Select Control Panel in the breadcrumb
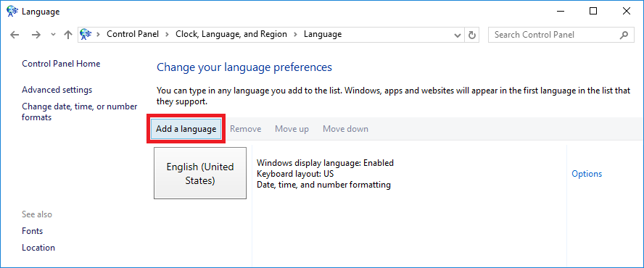The height and width of the screenshot is (268, 644). click(133, 34)
